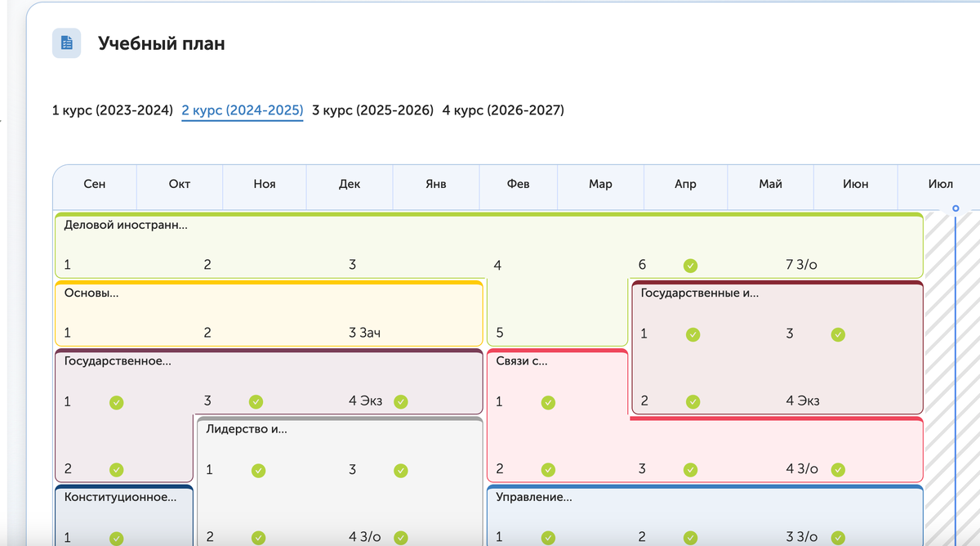The height and width of the screenshot is (546, 980).
Task: Click module 3 in Деловой иностранн... row
Action: click(352, 265)
